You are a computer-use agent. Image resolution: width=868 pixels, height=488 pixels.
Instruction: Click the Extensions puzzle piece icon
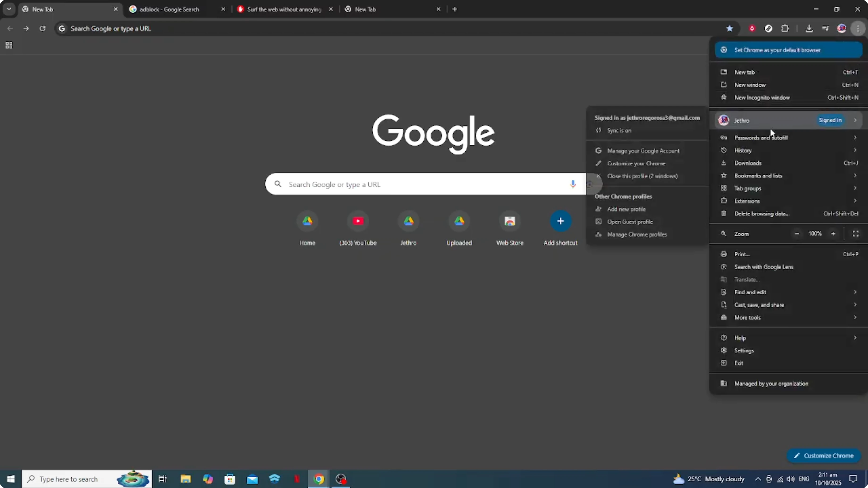[x=785, y=28]
